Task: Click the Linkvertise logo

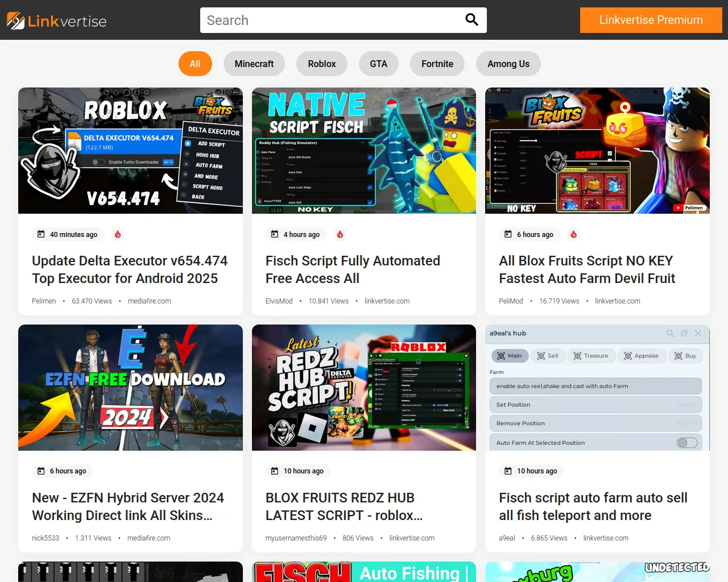Action: (x=56, y=21)
